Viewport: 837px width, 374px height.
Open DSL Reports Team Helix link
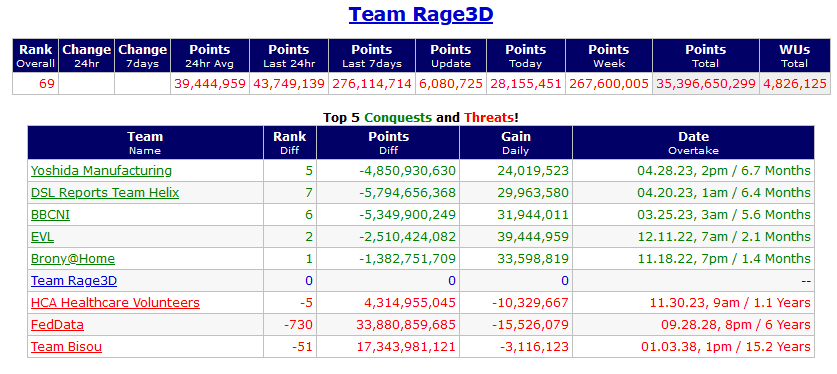[105, 193]
